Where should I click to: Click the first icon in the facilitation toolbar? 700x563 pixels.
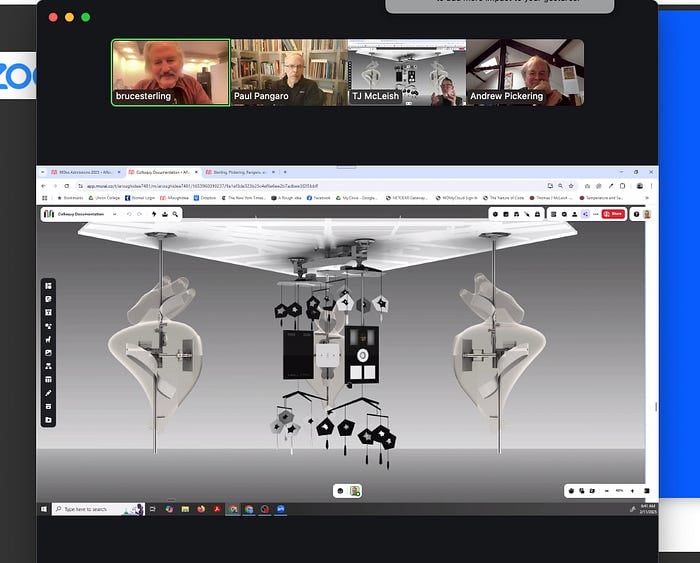(x=495, y=214)
